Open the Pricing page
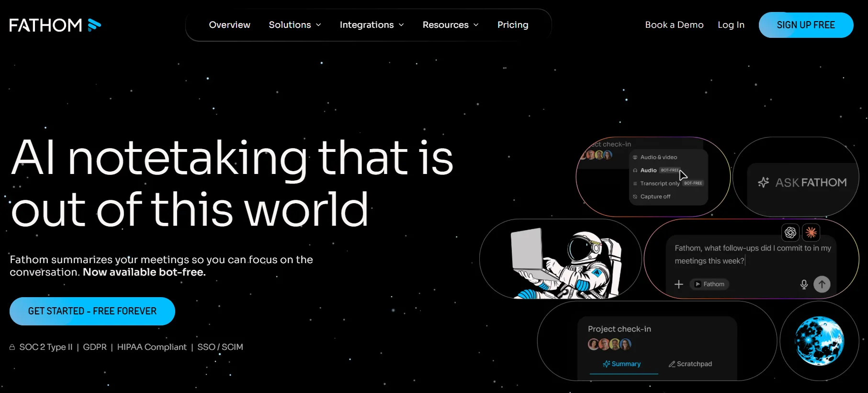 pyautogui.click(x=513, y=25)
